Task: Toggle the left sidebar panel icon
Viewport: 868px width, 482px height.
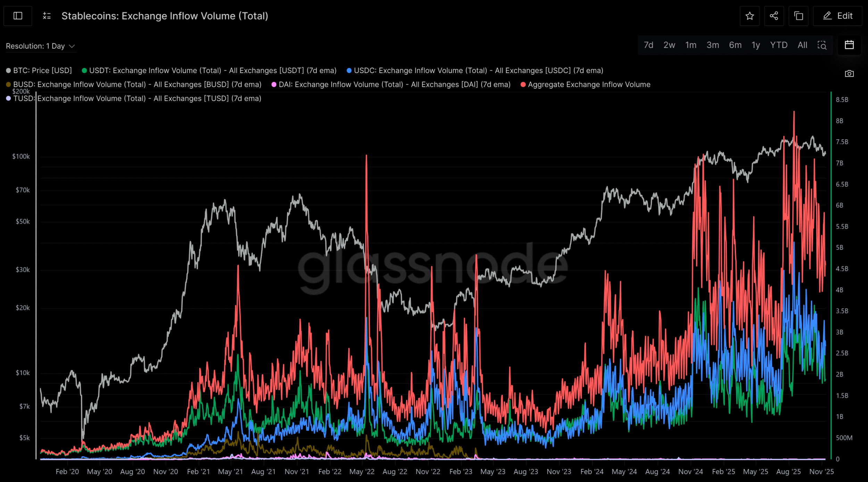Action: coord(18,16)
